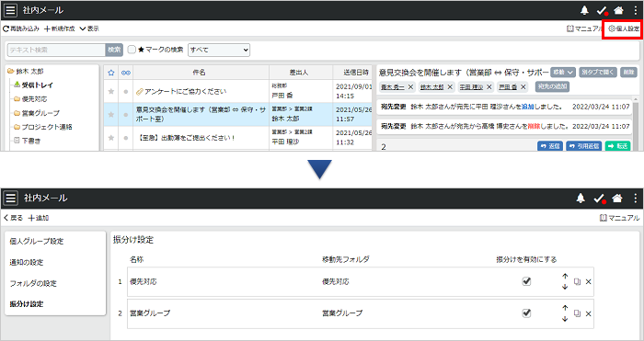644x341 pixels.
Task: Click the 引用返信 quote reply button
Action: pos(583,146)
